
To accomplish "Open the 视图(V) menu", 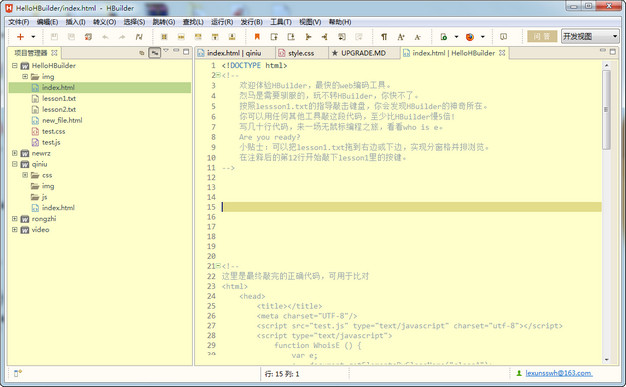I will tap(310, 22).
